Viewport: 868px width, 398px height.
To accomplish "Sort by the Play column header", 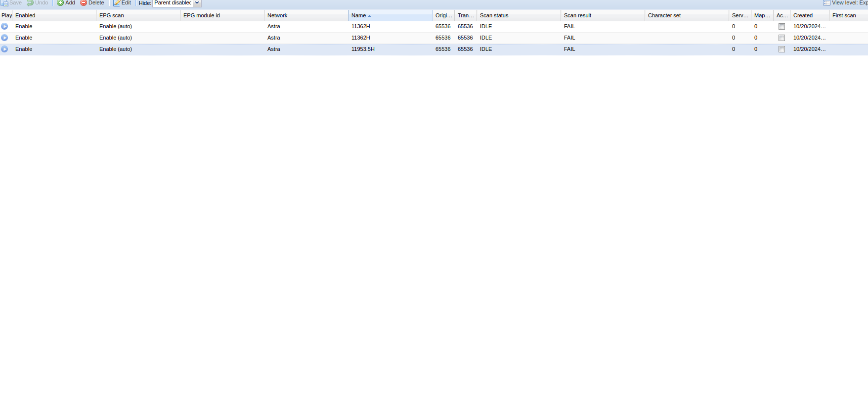I will coord(6,15).
